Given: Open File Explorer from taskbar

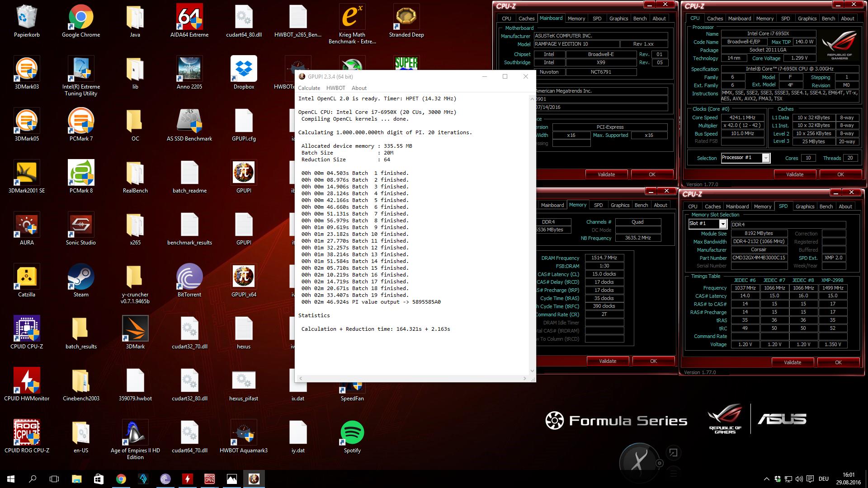Looking at the screenshot, I should point(76,479).
